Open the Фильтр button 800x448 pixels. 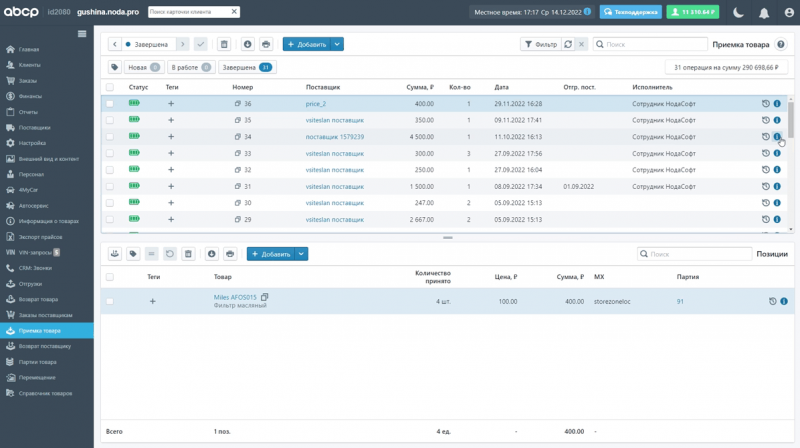(540, 44)
